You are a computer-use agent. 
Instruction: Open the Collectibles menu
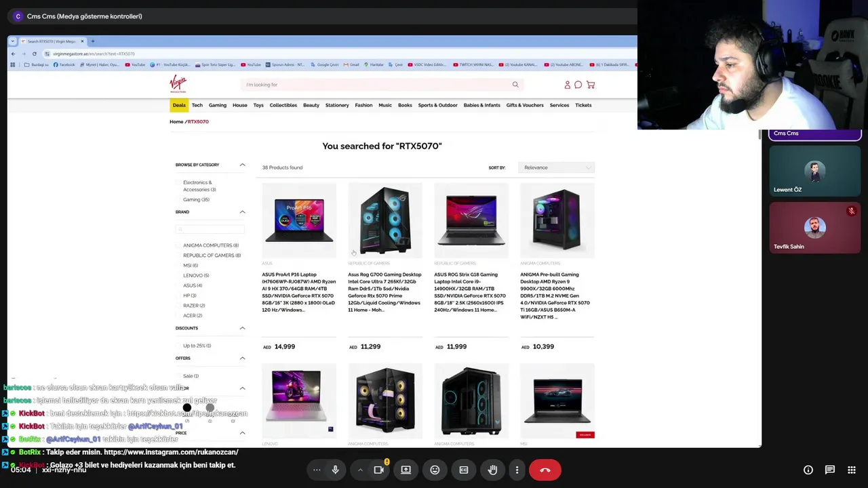click(283, 105)
